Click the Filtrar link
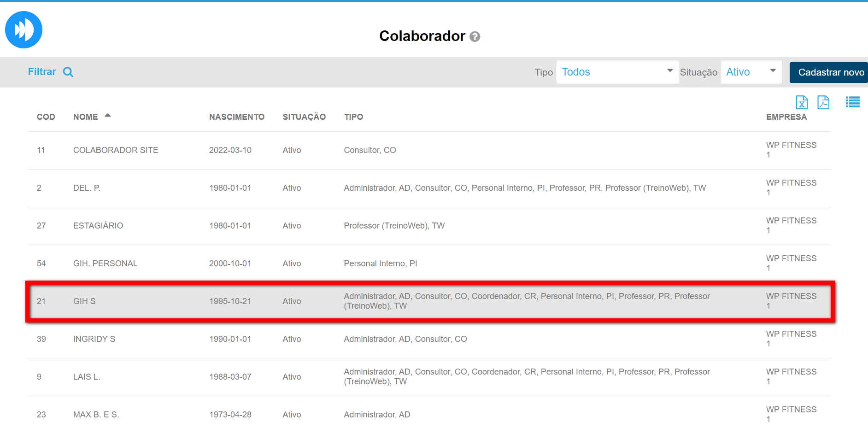The width and height of the screenshot is (868, 428). pos(42,72)
